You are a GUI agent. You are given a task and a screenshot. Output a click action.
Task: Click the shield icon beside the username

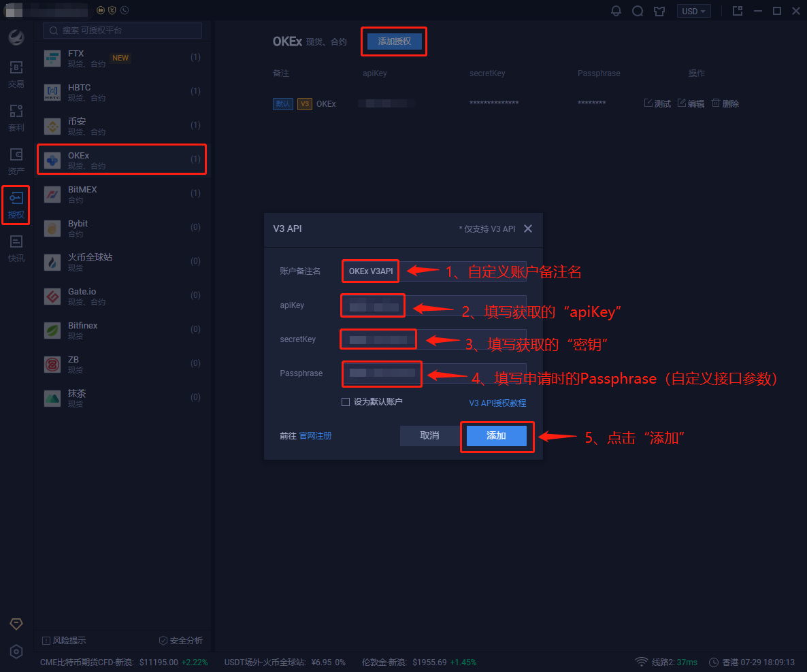click(112, 10)
